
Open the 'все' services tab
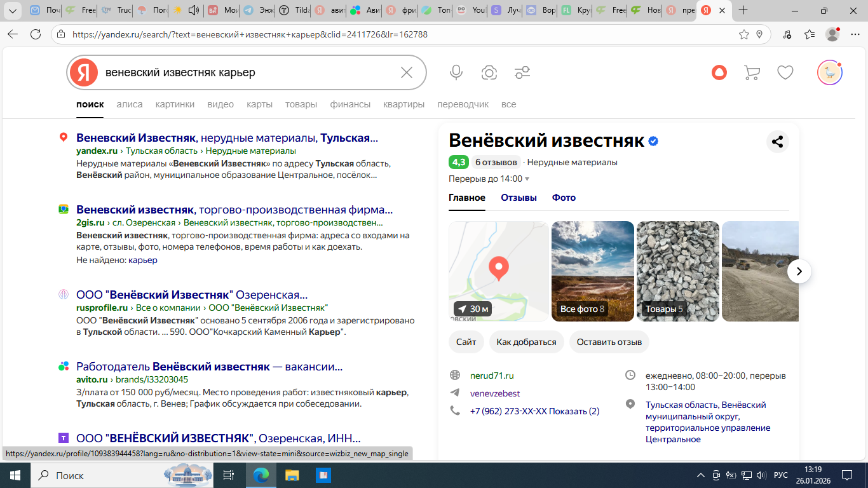click(x=509, y=104)
